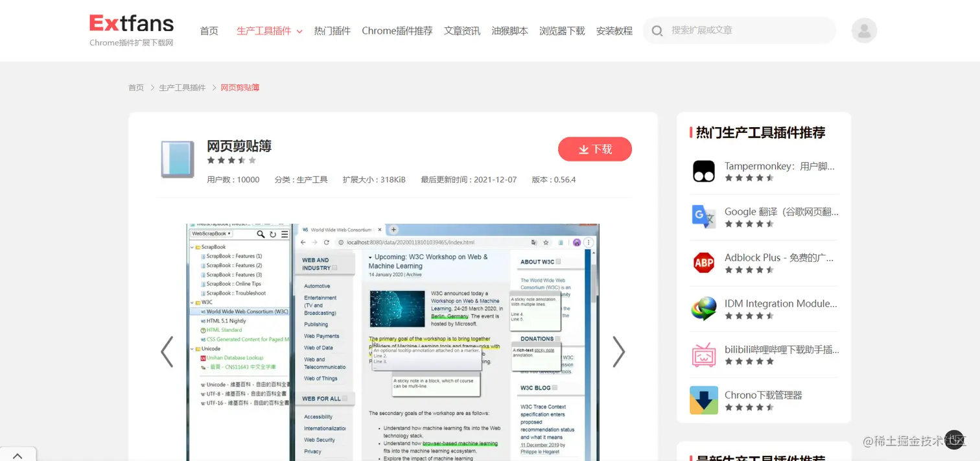The height and width of the screenshot is (461, 980).
Task: Click the 版本：0.56.4 text
Action: click(x=554, y=180)
